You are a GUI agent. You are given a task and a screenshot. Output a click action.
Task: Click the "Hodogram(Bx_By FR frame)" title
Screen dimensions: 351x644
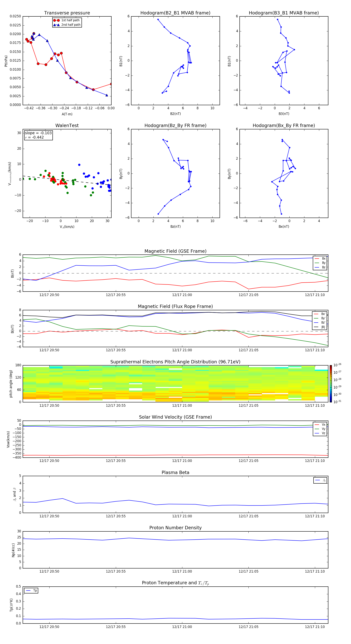[x=284, y=125]
